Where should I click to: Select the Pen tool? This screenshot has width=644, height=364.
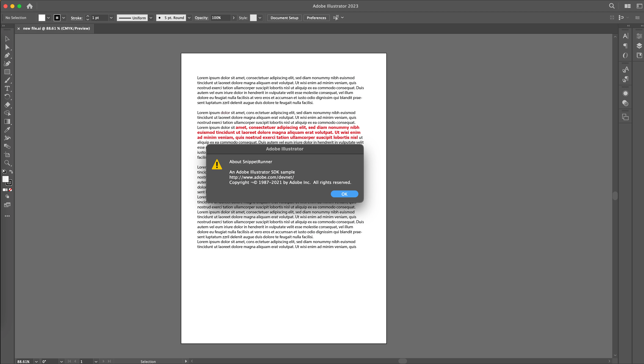7,56
